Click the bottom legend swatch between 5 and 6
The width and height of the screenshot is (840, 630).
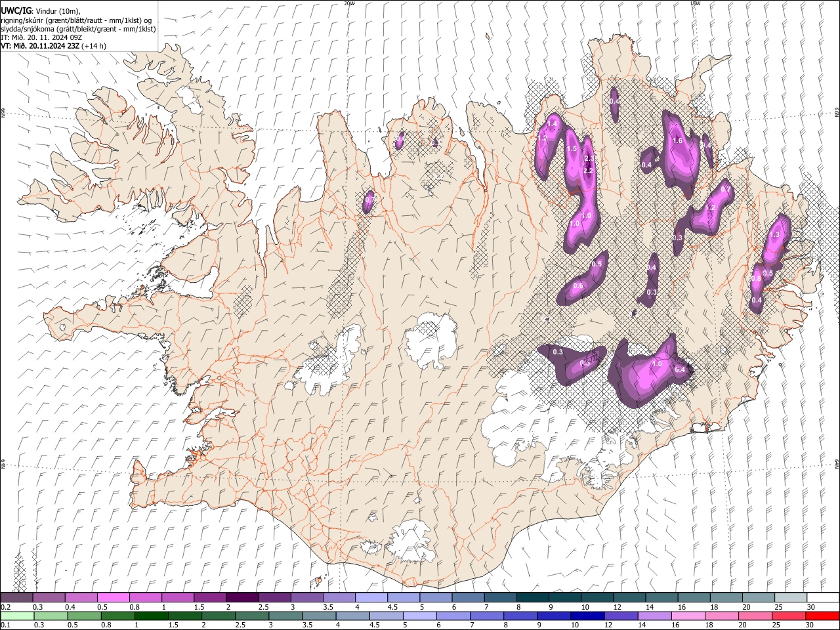click(420, 616)
